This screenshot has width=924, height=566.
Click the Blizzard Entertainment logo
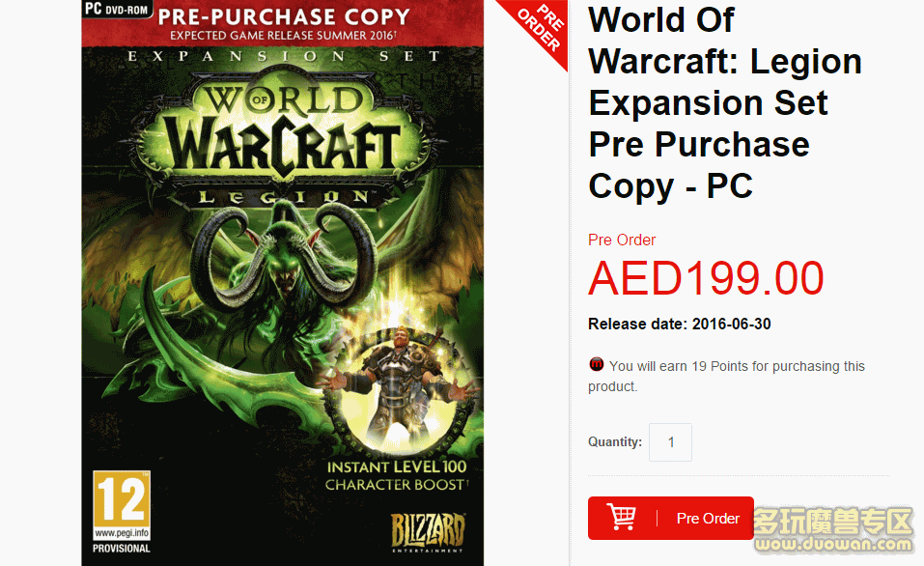coord(428,532)
